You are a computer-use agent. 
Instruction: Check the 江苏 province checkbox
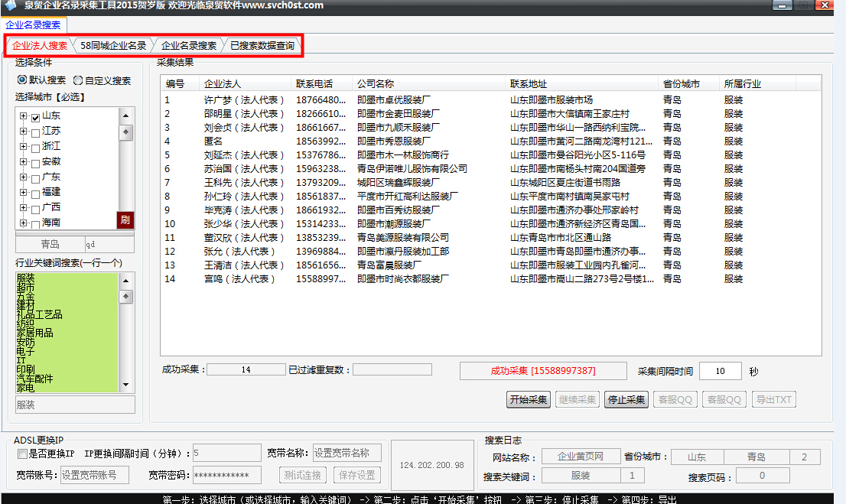point(36,133)
